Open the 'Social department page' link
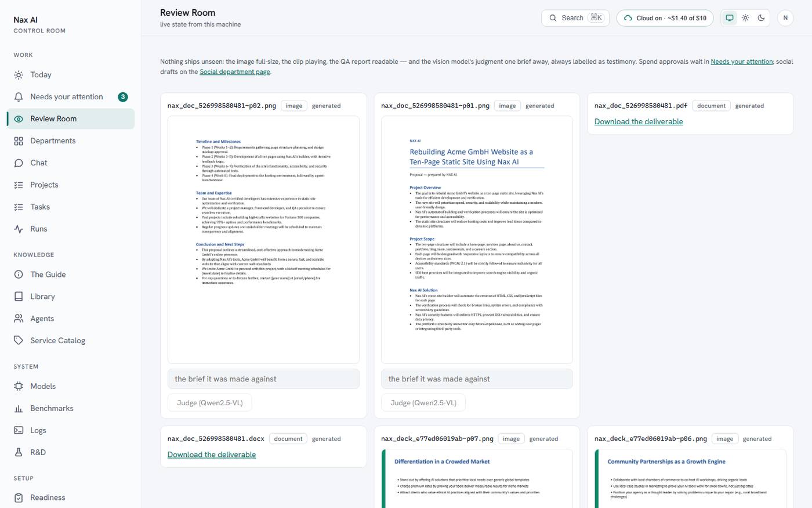This screenshot has height=508, width=812. coord(235,72)
